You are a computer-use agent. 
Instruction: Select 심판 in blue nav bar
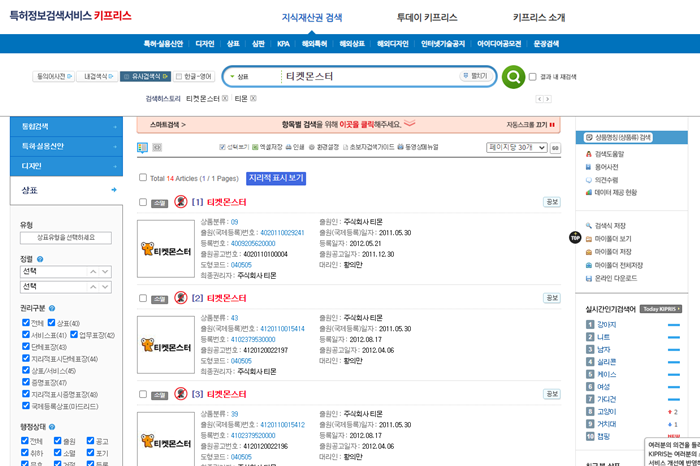[x=258, y=44]
